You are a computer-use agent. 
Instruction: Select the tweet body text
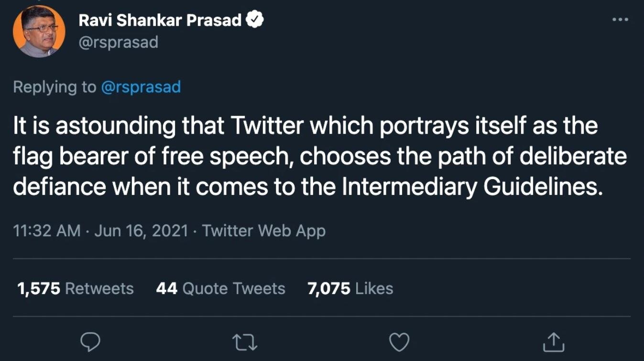pos(316,156)
